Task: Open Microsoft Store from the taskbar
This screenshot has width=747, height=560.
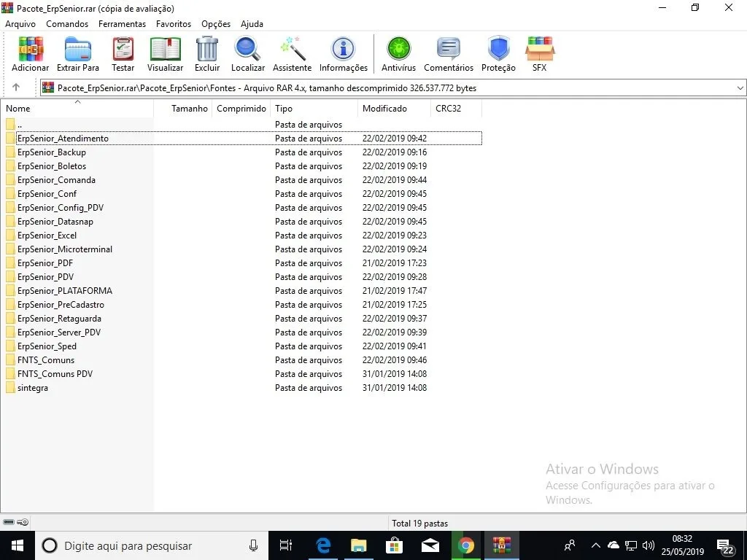Action: pyautogui.click(x=395, y=545)
